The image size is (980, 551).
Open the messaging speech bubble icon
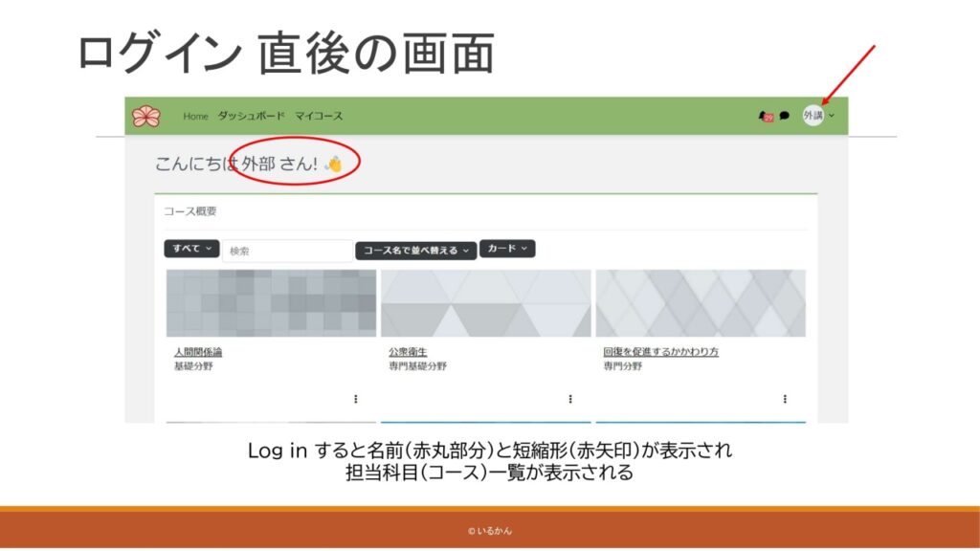tap(784, 116)
